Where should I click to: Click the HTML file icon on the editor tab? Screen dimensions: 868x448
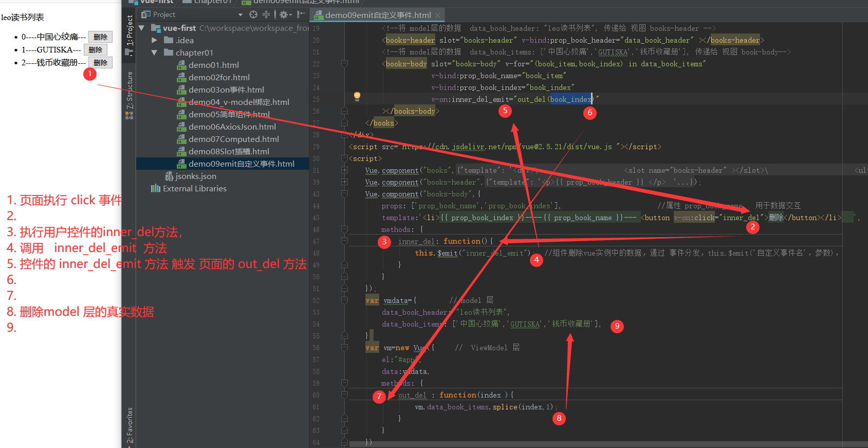(319, 15)
